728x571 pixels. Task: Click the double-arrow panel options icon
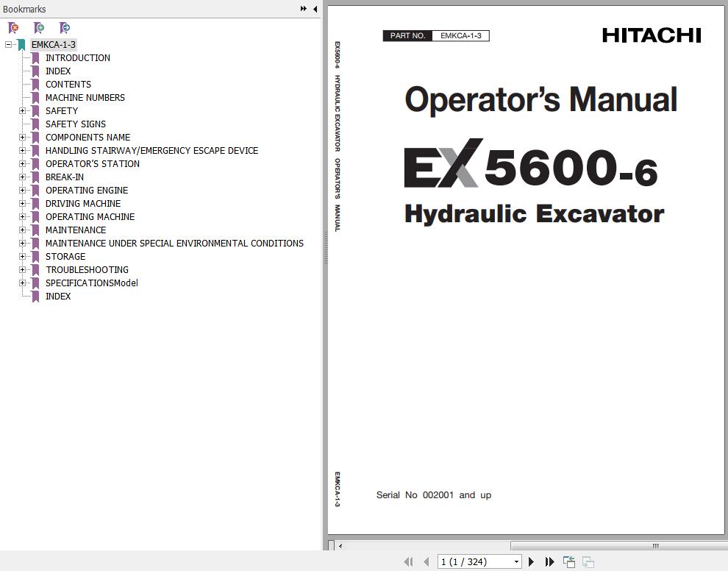303,9
